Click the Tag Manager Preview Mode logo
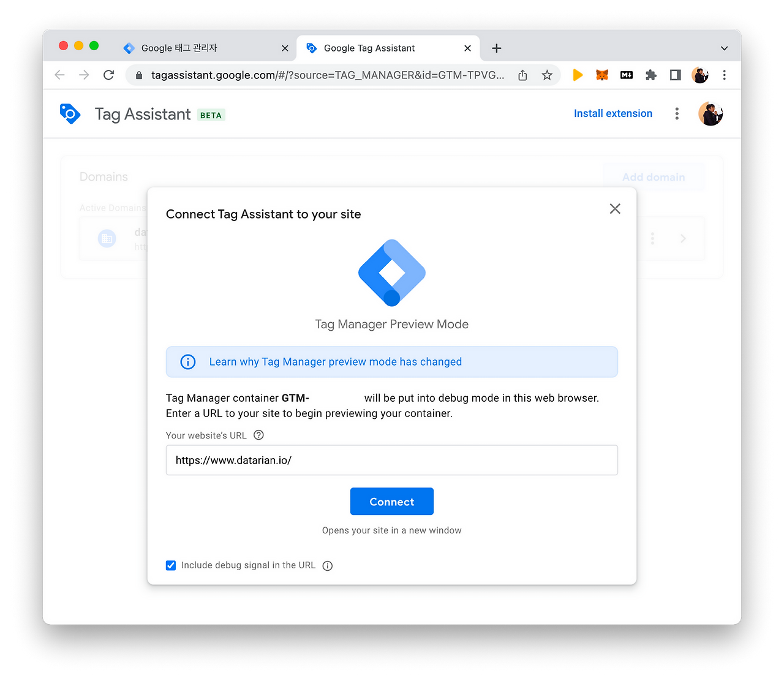784x681 pixels. click(392, 273)
